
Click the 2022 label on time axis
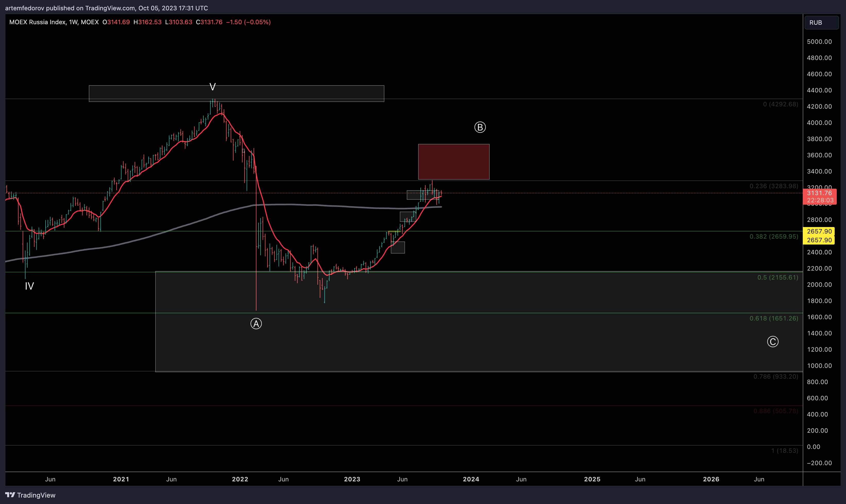pos(240,479)
